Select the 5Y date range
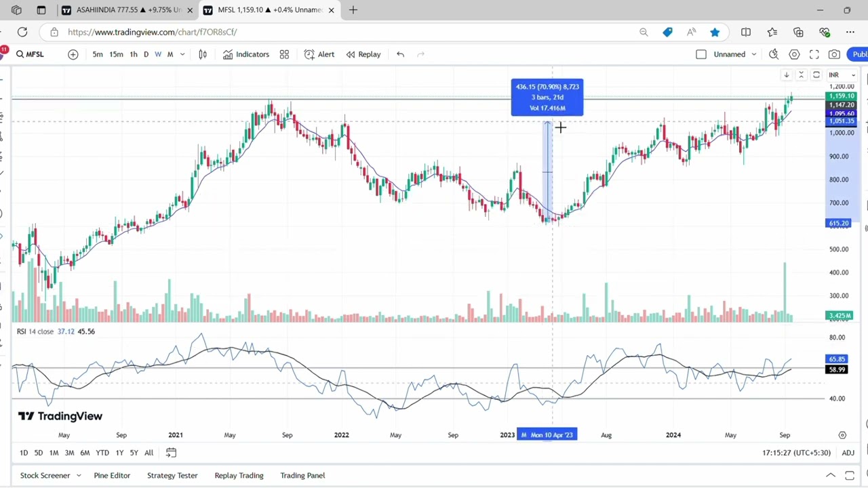Screen dimensions: 868x488 pyautogui.click(x=134, y=453)
